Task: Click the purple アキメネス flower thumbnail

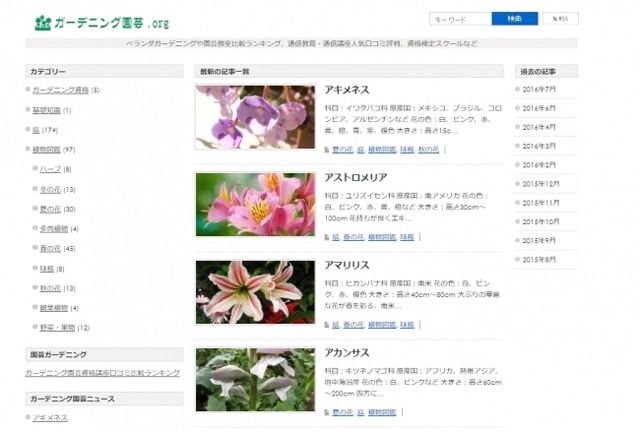Action: [255, 117]
